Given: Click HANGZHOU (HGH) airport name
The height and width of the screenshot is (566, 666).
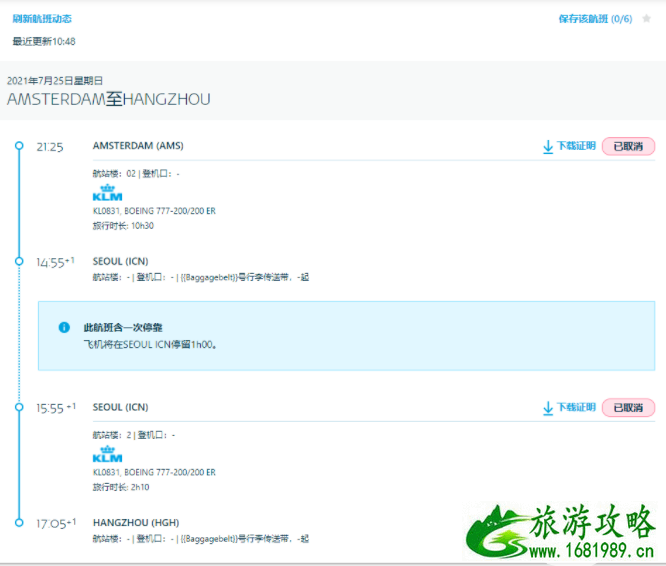Looking at the screenshot, I should (x=136, y=523).
